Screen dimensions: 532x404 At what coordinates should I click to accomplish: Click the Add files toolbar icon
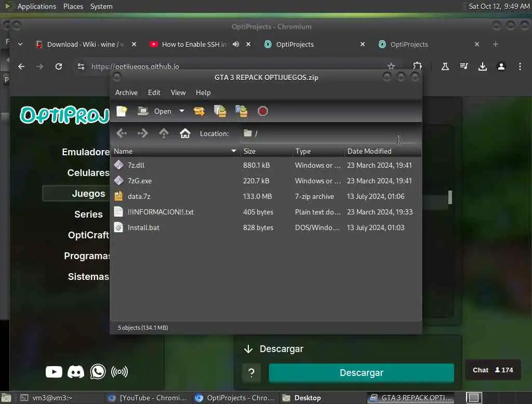point(220,111)
